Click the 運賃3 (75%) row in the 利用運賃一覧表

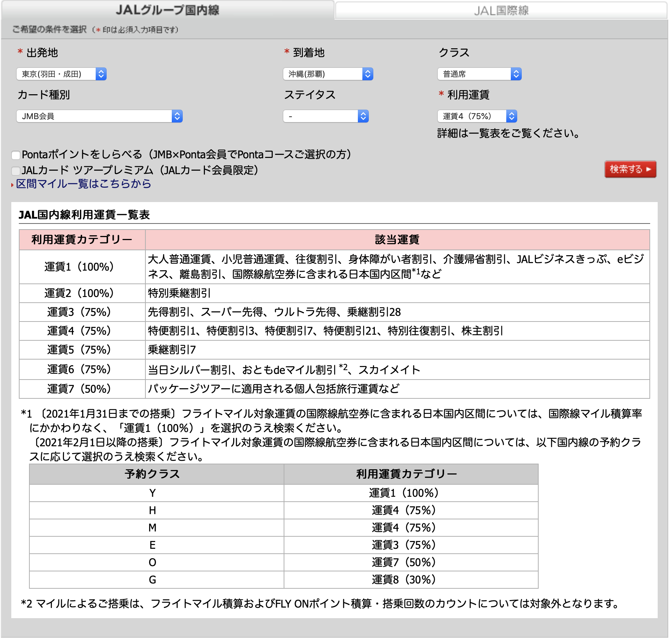pyautogui.click(x=334, y=312)
